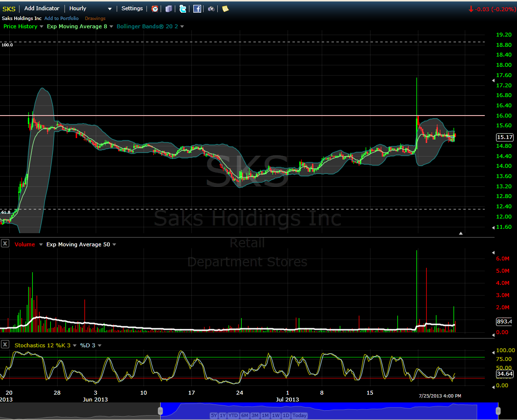Click the alarm clock alert icon
The width and height of the screenshot is (517, 420).
[155, 9]
